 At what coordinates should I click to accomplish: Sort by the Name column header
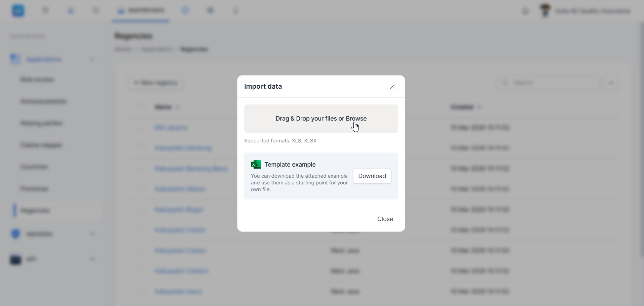[167, 107]
